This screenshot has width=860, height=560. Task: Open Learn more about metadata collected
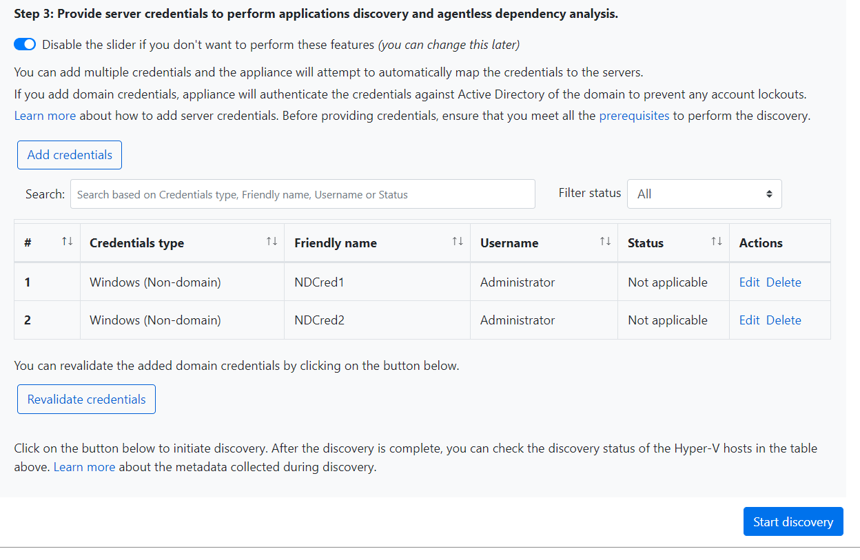tap(84, 467)
